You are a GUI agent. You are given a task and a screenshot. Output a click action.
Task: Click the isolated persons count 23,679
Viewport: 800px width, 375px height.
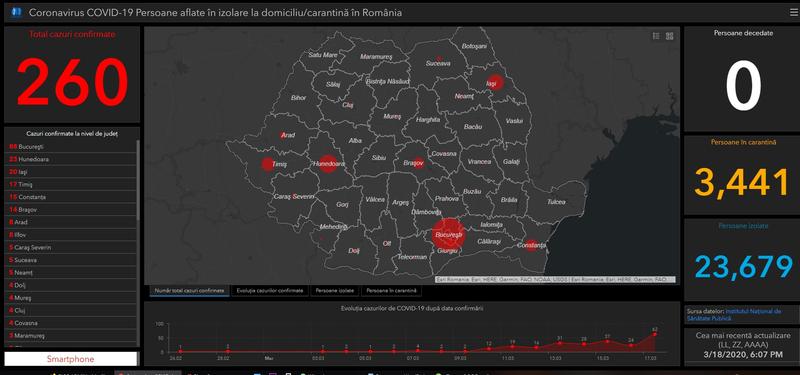coord(743,266)
